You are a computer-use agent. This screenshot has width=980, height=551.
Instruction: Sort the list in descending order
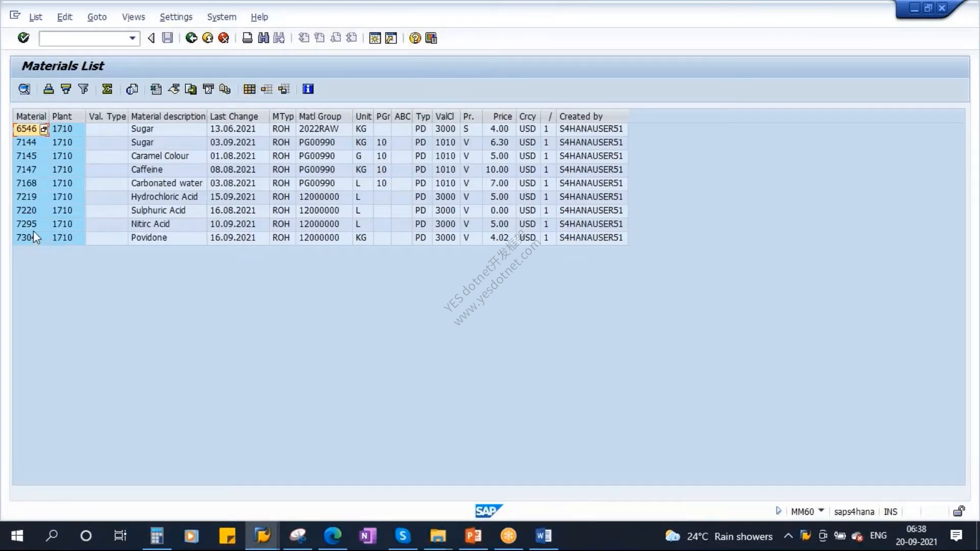[66, 89]
